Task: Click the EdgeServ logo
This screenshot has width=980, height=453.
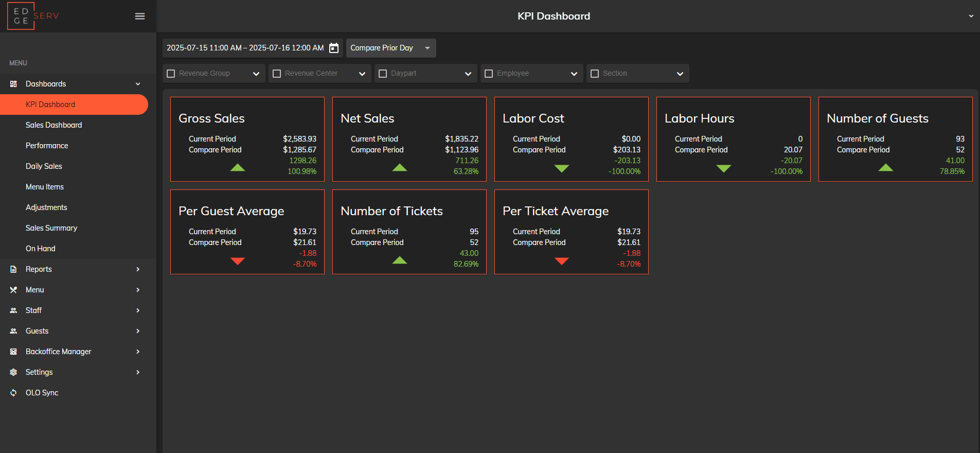Action: tap(34, 16)
